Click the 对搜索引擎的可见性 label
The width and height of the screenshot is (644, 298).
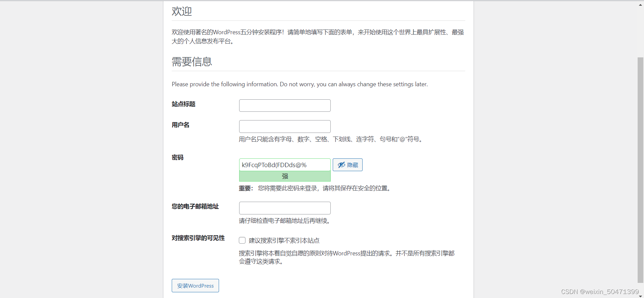pyautogui.click(x=198, y=238)
